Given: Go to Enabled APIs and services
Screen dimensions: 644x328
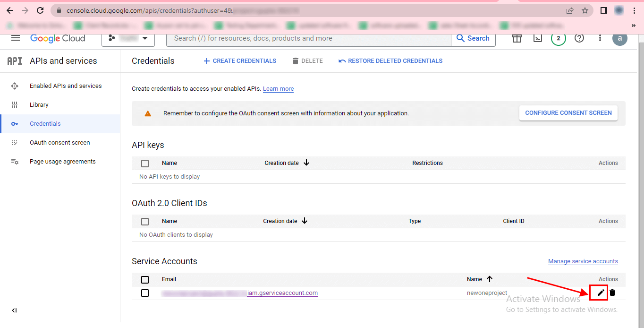Looking at the screenshot, I should pos(66,86).
